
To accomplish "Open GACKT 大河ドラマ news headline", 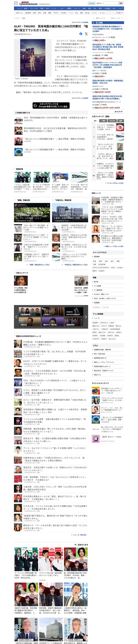I will pyautogui.click(x=55, y=362).
